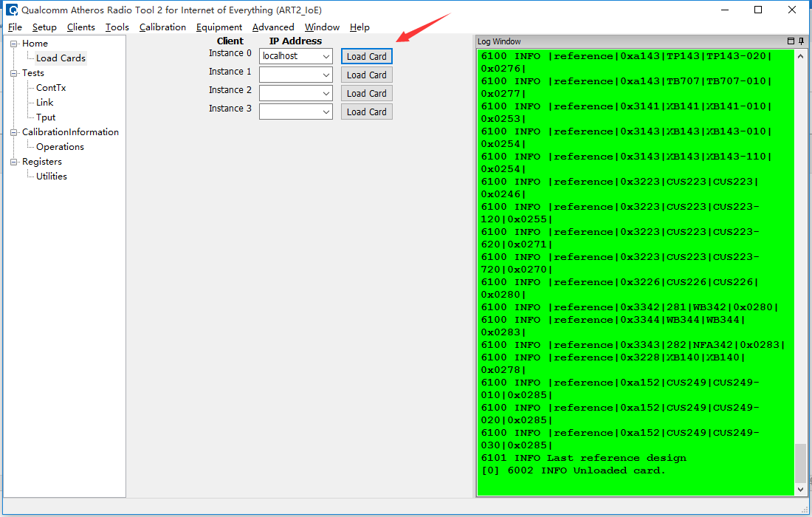Click the Log Window title label
This screenshot has width=812, height=517.
point(499,41)
